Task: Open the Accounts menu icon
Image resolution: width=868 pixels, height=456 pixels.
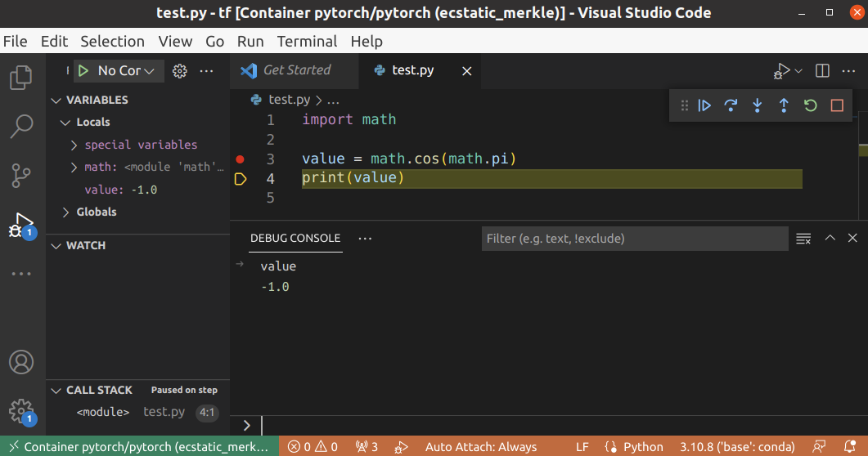Action: click(21, 363)
